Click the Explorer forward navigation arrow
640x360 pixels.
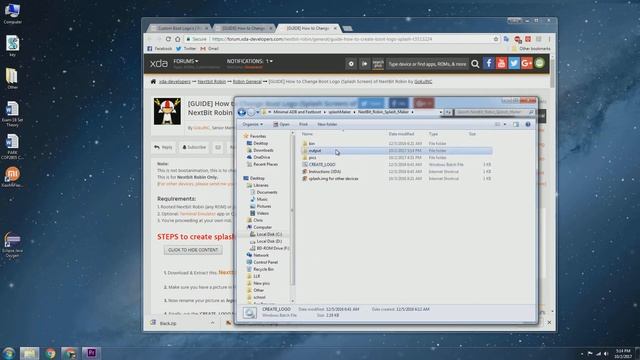[251, 112]
